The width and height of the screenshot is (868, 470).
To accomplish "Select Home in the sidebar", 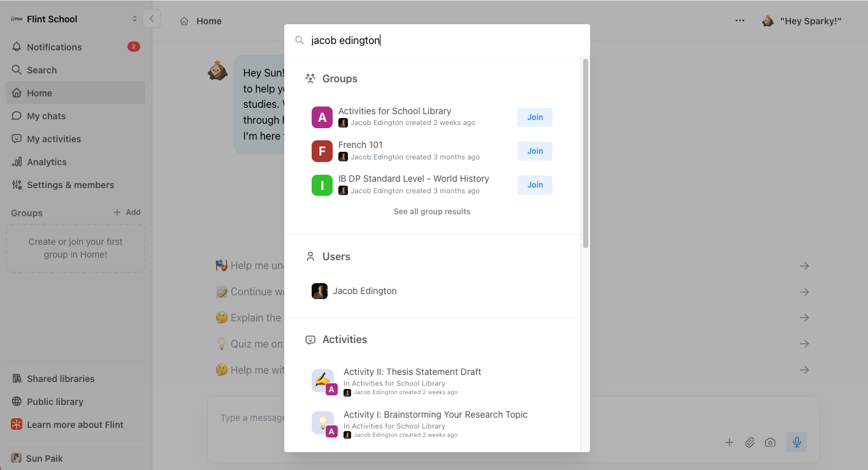I will [75, 93].
